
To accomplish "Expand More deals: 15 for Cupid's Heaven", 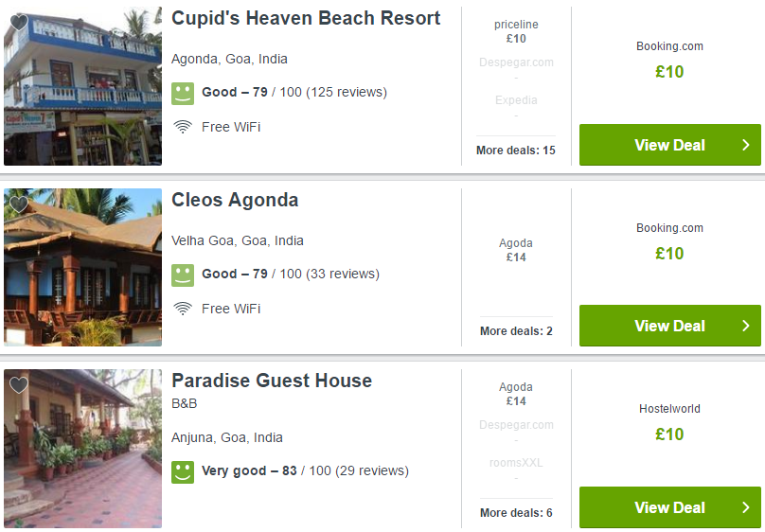I will [516, 151].
